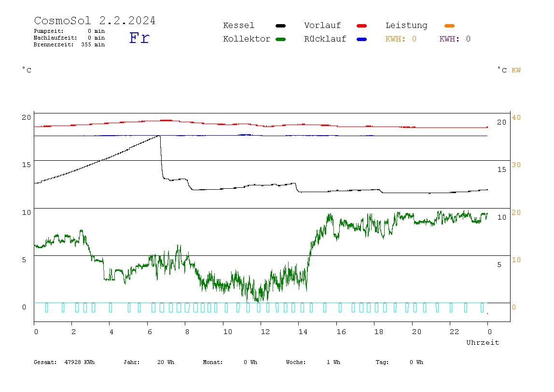Click the Leistung legend label
Screen dimensions: 554x392
[406, 26]
